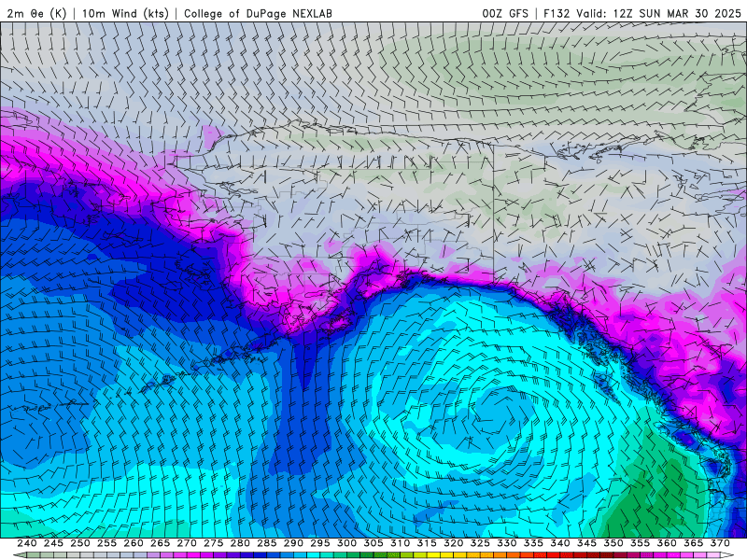Click the 350 value on the color scale
Image resolution: width=747 pixels, height=560 pixels.
click(x=613, y=543)
